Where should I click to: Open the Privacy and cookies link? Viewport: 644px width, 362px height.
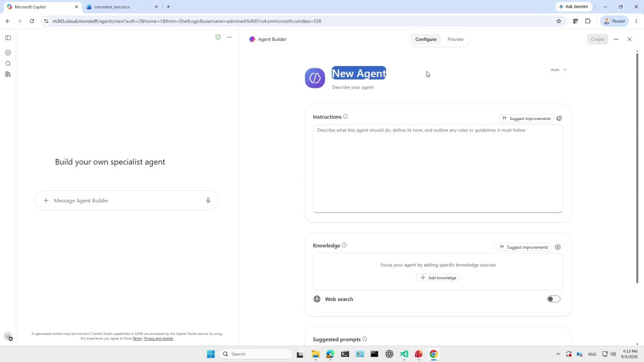pos(158,339)
